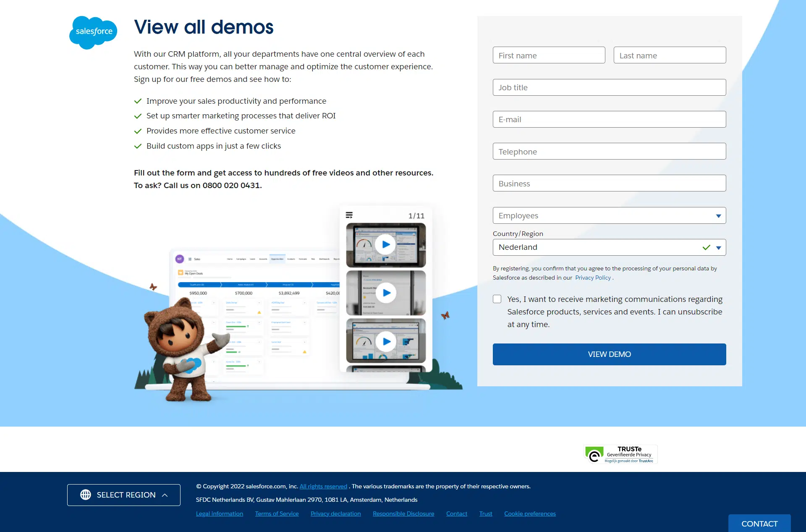This screenshot has height=532, width=806.
Task: Submit the form with View Demo button
Action: coord(609,354)
